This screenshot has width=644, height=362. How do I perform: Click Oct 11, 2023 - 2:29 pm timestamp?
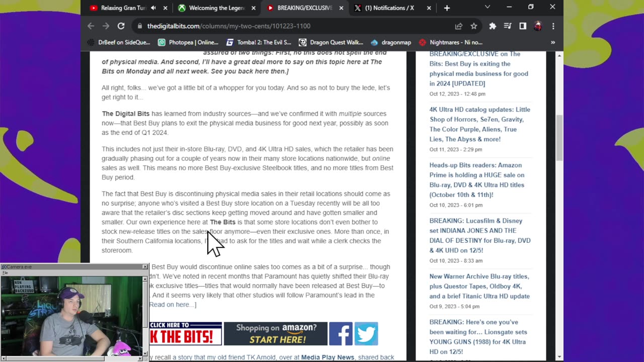tap(456, 149)
